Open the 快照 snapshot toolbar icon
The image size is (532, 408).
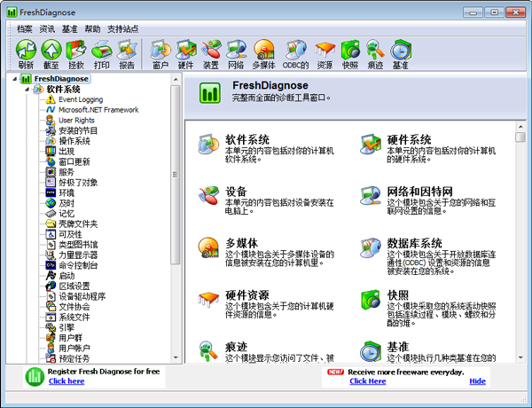coord(350,55)
